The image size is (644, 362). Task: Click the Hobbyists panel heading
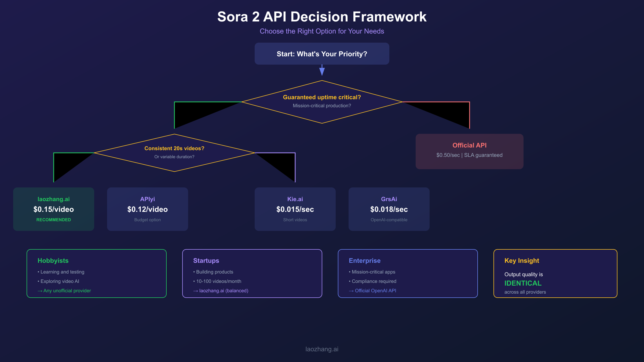pos(53,261)
